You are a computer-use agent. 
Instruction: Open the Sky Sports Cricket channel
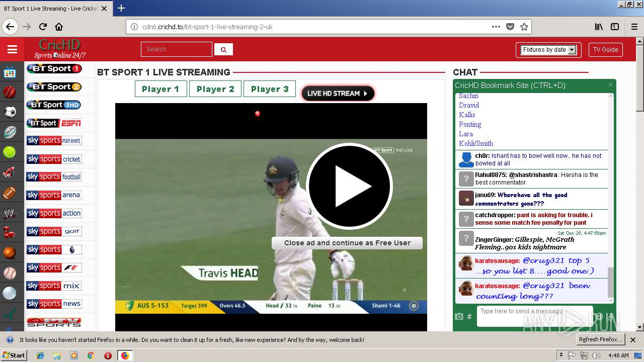pos(54,159)
